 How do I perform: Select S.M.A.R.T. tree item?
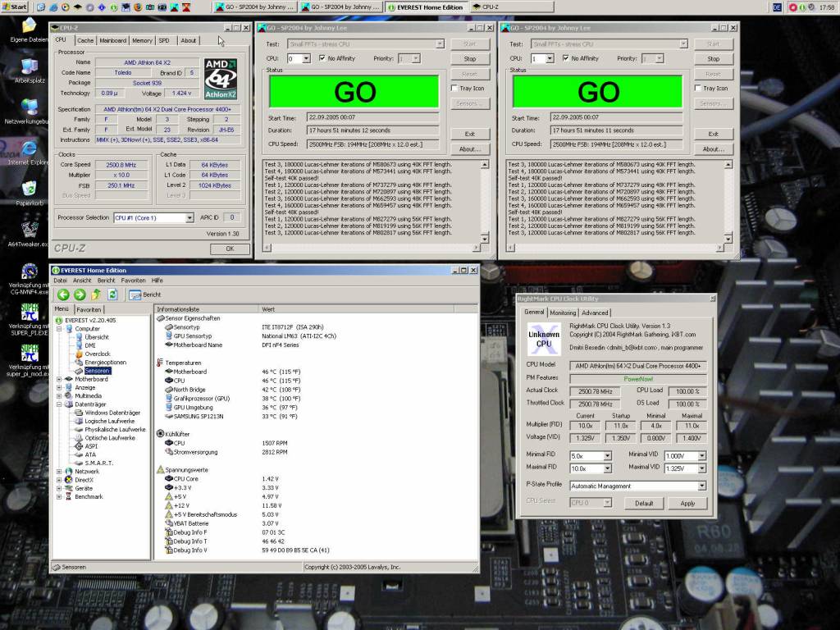pos(98,463)
